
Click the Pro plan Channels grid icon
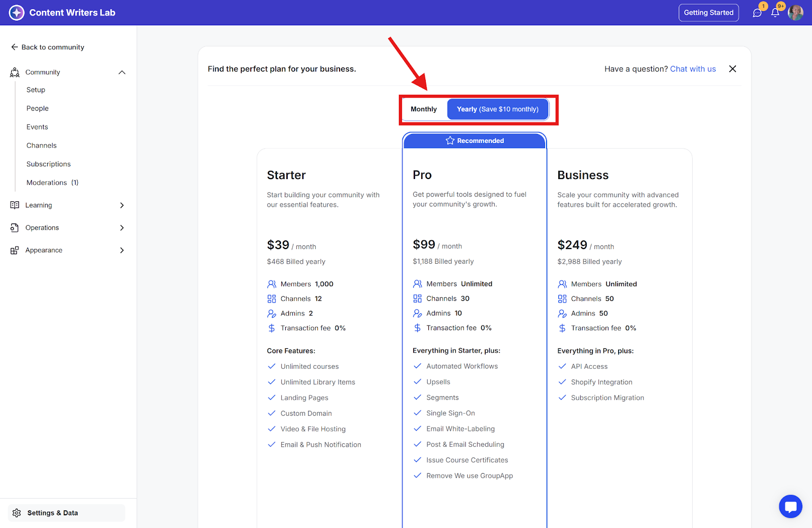418,299
